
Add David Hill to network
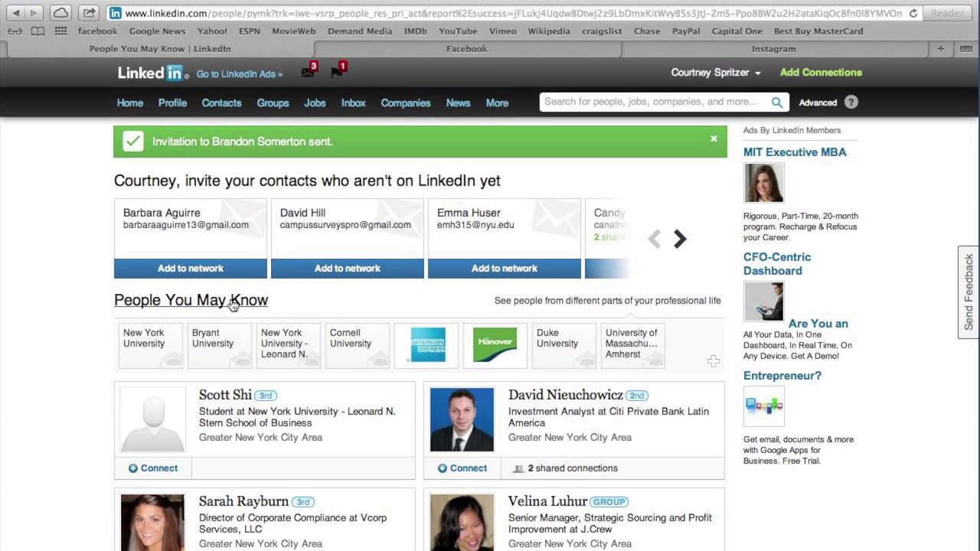click(348, 269)
